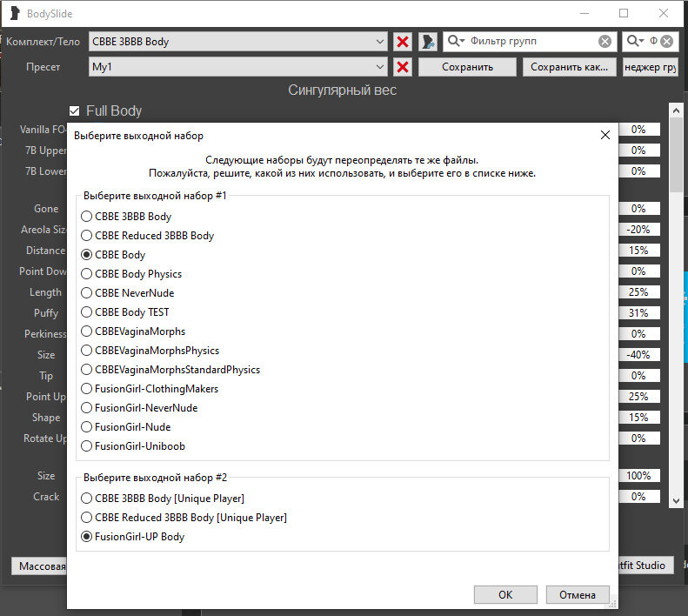
Task: Select the CBBE NeverNude radio option
Action: 86,293
